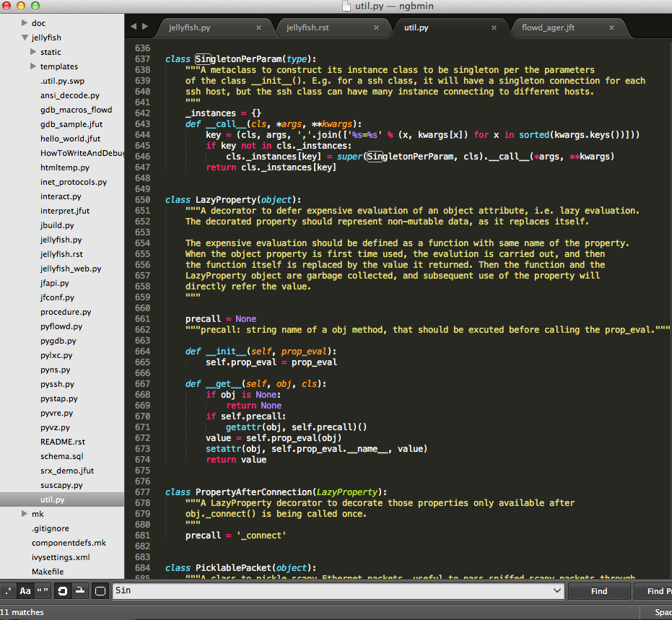Expand the doc folder
Screen dimensions: 672x620
pos(25,23)
